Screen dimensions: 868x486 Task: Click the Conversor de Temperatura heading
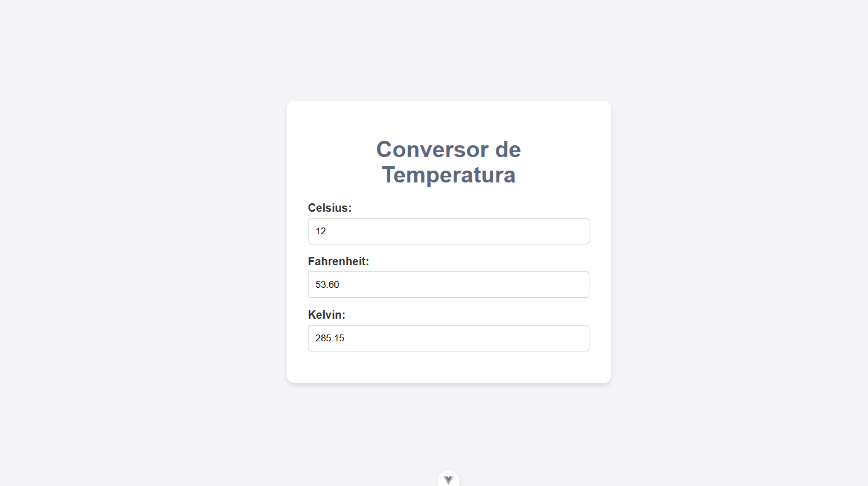pos(449,162)
